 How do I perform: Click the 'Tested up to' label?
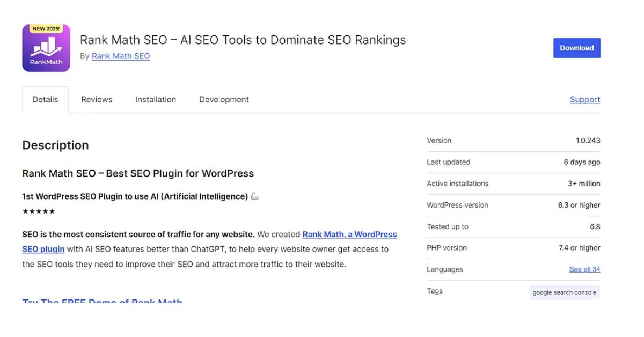coord(448,226)
